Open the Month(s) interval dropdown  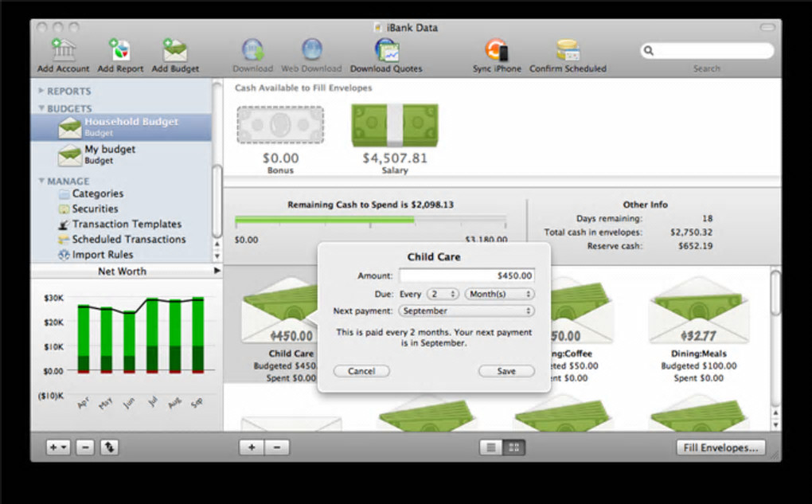click(x=499, y=295)
